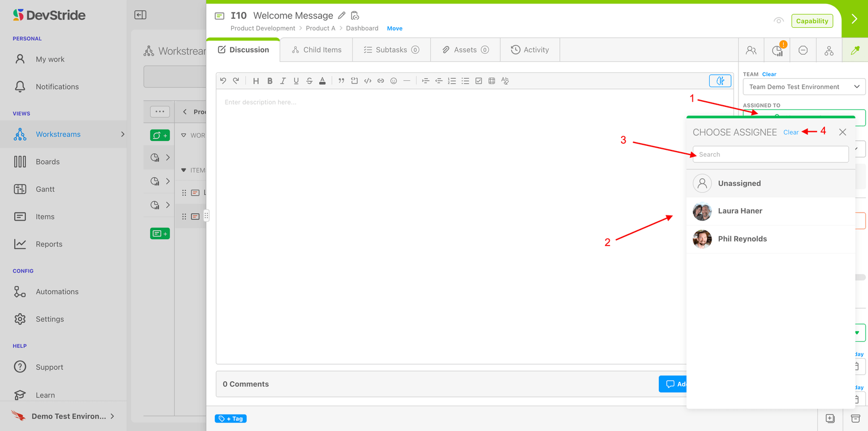868x431 pixels.
Task: Switch to the Child Items tab
Action: click(316, 50)
